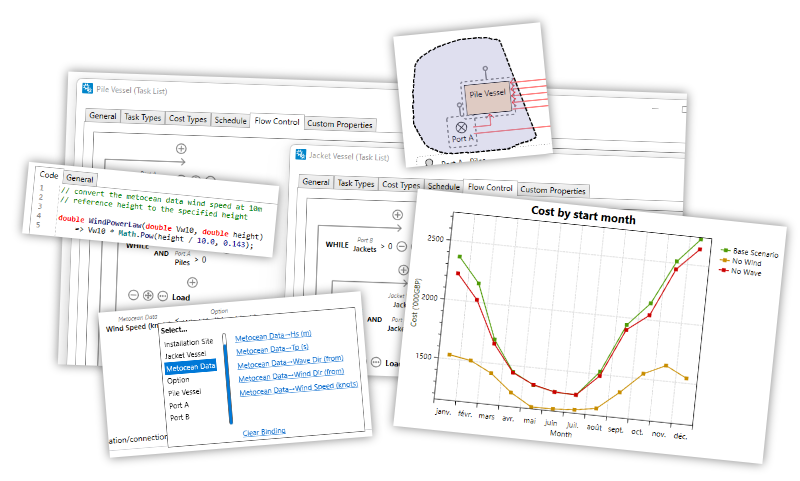Click the plus icon above the Pile Vessel flow
This screenshot has width=800, height=481.
(181, 148)
